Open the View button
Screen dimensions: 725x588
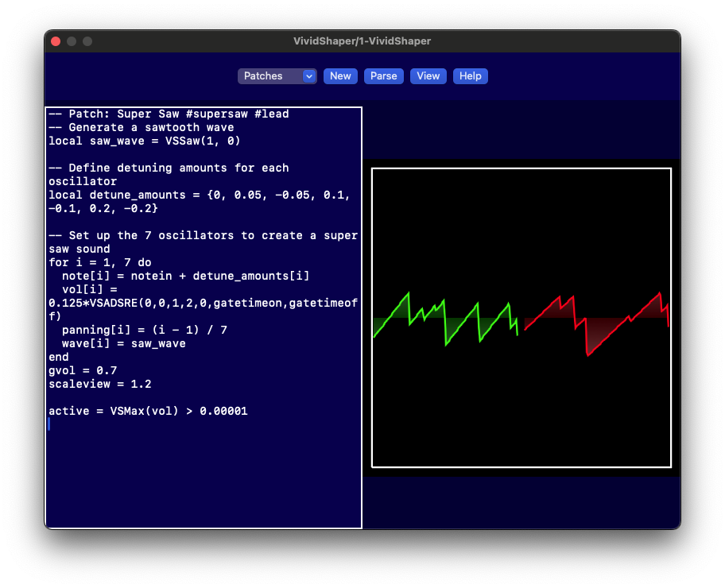428,76
